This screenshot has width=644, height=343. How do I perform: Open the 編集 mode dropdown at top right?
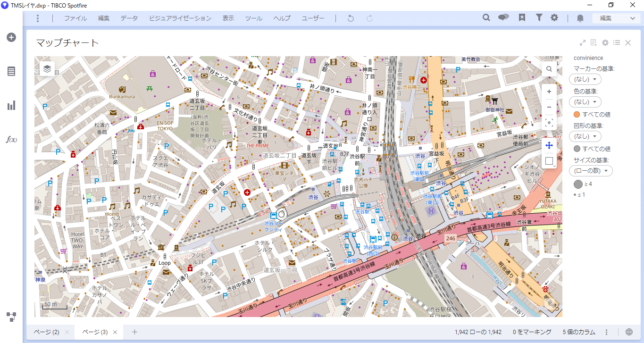coord(617,18)
